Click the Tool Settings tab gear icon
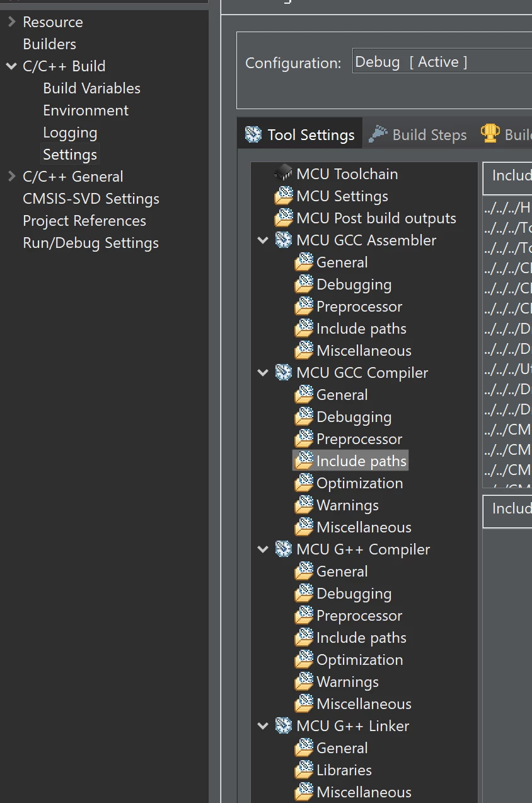The image size is (532, 803). [x=253, y=134]
